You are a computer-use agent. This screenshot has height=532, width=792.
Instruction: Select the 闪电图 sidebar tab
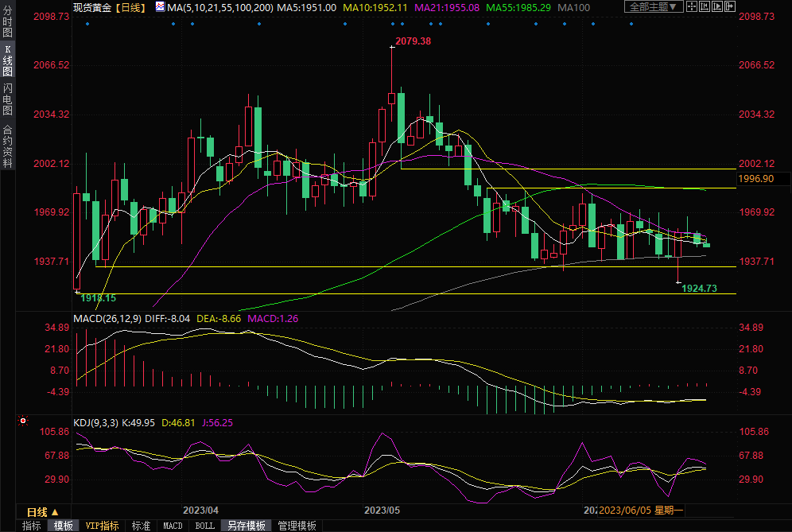pos(8,99)
